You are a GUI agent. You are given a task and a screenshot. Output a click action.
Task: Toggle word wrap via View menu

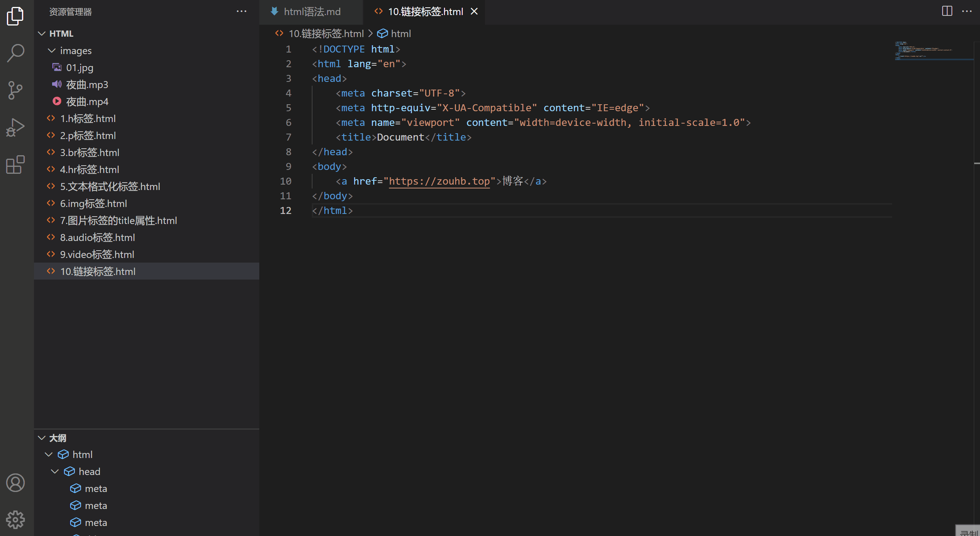tap(968, 11)
